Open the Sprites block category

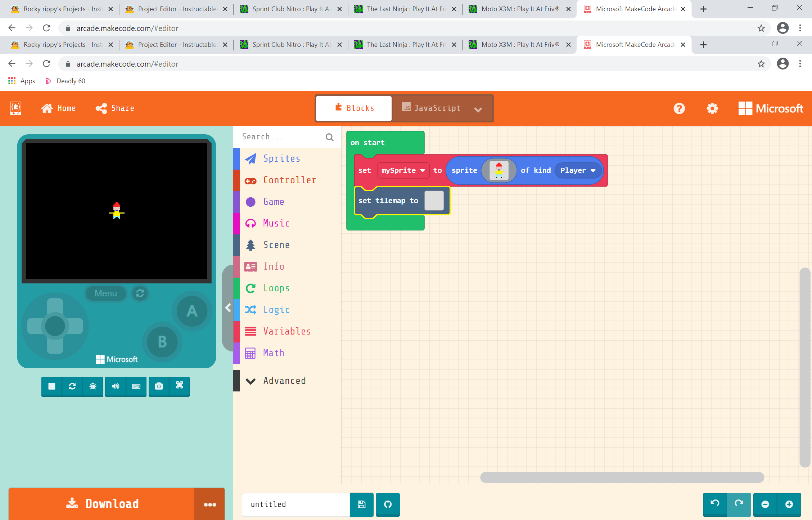(282, 158)
